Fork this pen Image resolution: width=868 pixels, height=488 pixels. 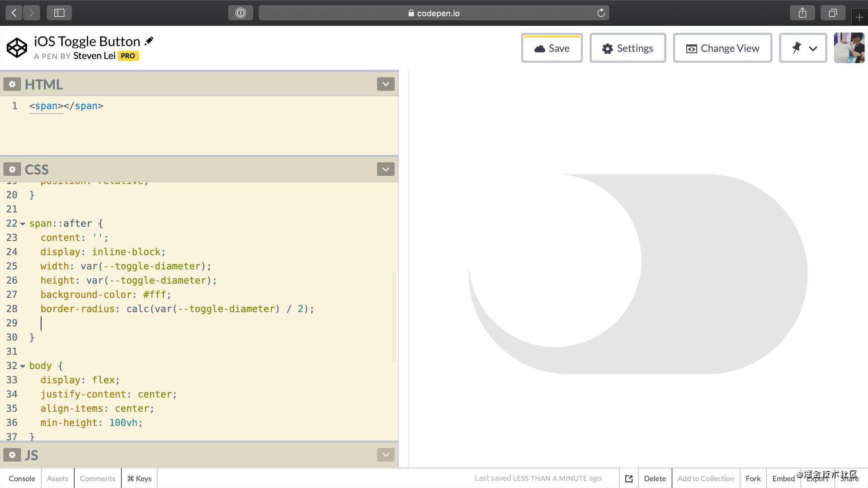pyautogui.click(x=753, y=479)
